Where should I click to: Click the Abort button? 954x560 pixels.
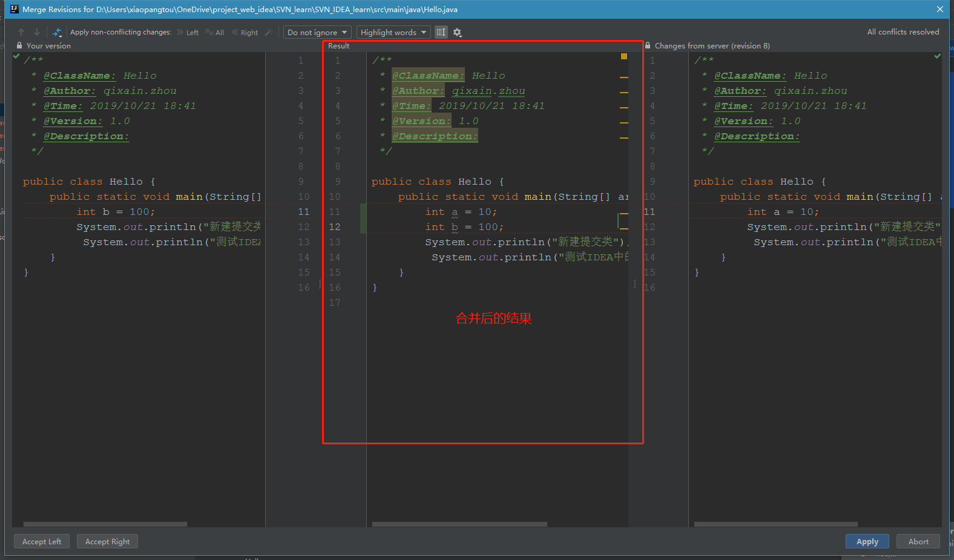click(x=918, y=541)
